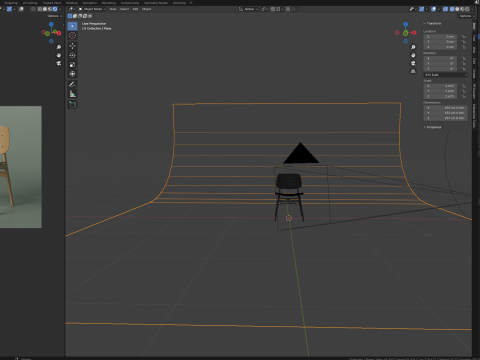Select the Measure tool
Screen dimensions: 480x360
pyautogui.click(x=72, y=94)
